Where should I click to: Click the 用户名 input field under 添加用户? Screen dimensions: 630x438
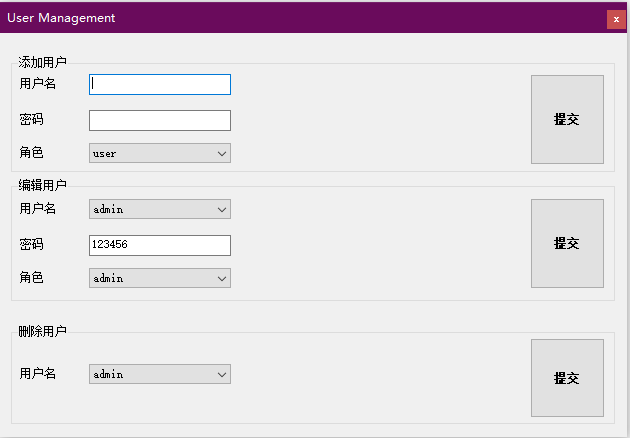(160, 85)
